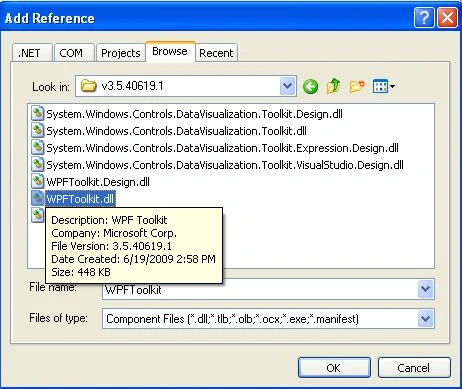Select System.Windows.Controls.DataVisualization.Toolkit.Design.dll

click(x=194, y=114)
